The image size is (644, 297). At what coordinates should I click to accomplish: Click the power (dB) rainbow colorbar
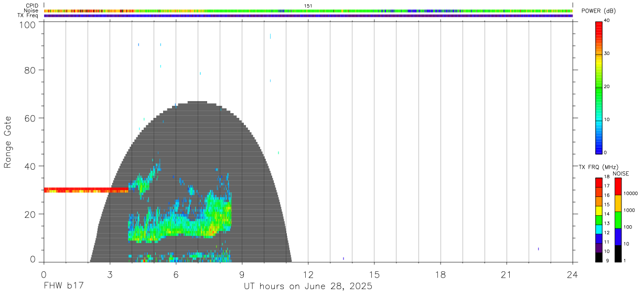click(x=598, y=87)
